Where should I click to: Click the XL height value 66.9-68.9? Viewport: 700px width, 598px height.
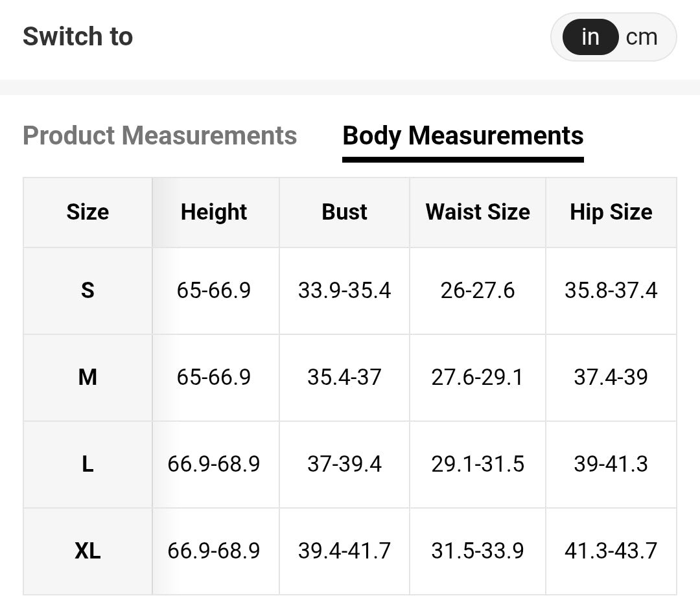click(x=214, y=551)
